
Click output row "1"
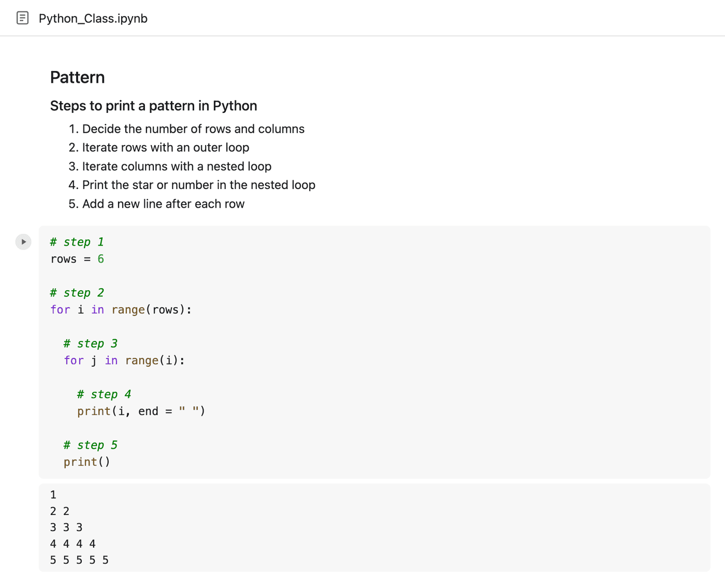53,495
